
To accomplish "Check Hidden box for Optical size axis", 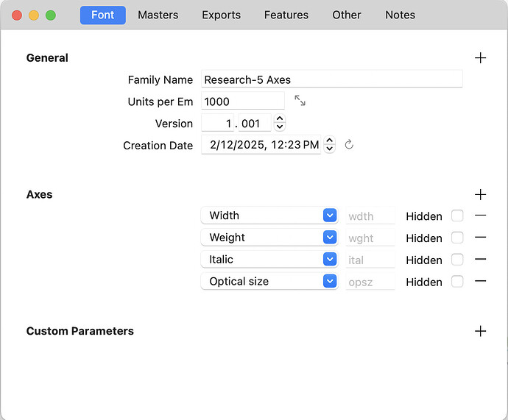I will click(457, 282).
